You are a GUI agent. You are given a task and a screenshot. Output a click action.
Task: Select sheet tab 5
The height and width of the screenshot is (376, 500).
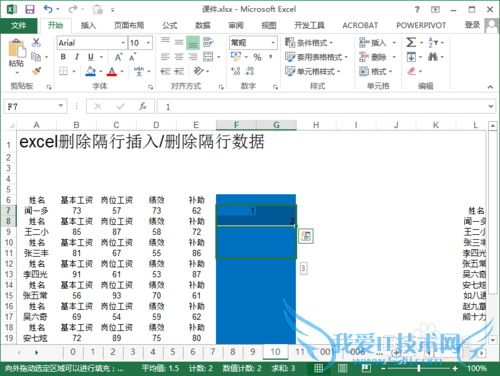(x=173, y=352)
